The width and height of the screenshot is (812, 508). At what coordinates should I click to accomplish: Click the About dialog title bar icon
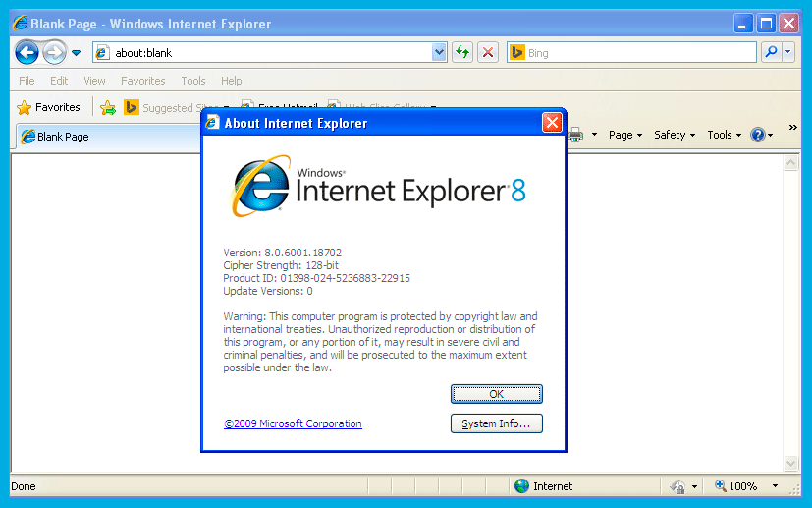[x=212, y=123]
